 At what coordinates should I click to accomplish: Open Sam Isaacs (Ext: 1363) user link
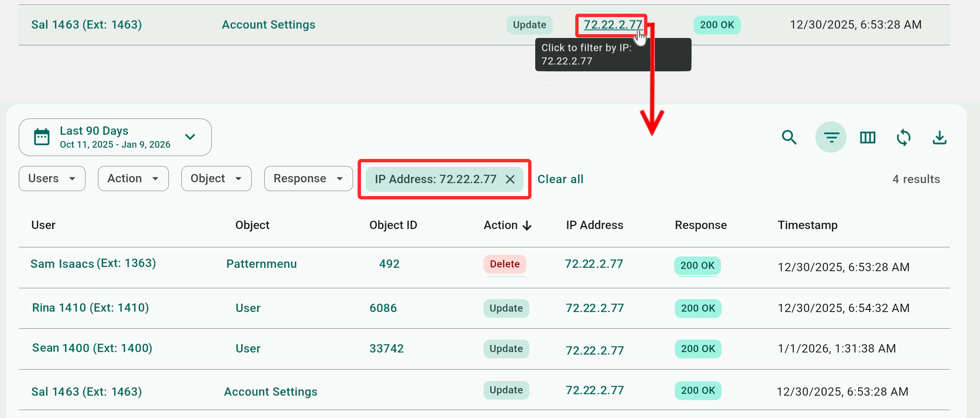click(x=93, y=264)
